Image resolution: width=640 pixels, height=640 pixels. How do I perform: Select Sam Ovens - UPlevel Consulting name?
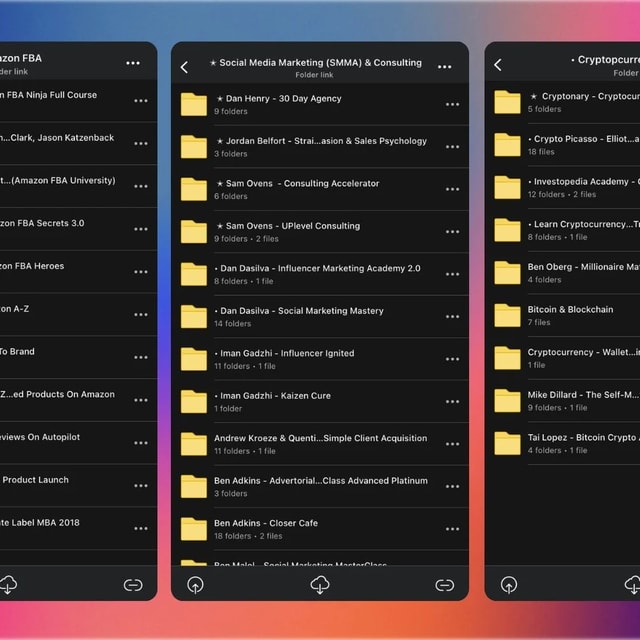pos(288,226)
